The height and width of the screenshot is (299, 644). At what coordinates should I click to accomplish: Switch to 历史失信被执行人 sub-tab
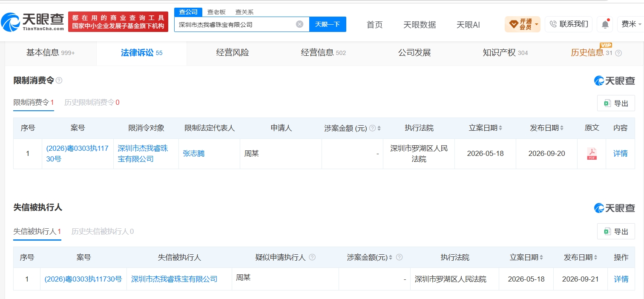pyautogui.click(x=103, y=231)
